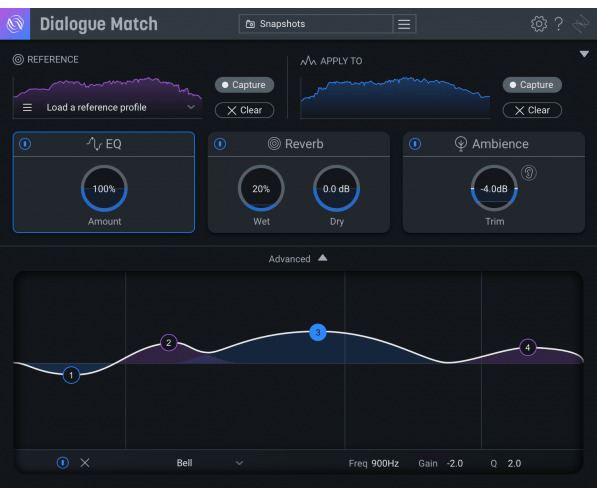Expand Load a reference profile dropdown
This screenshot has width=597, height=497.
191,107
